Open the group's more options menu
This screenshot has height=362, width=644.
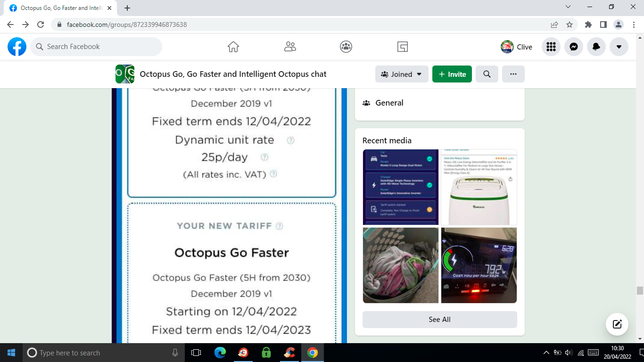click(513, 74)
